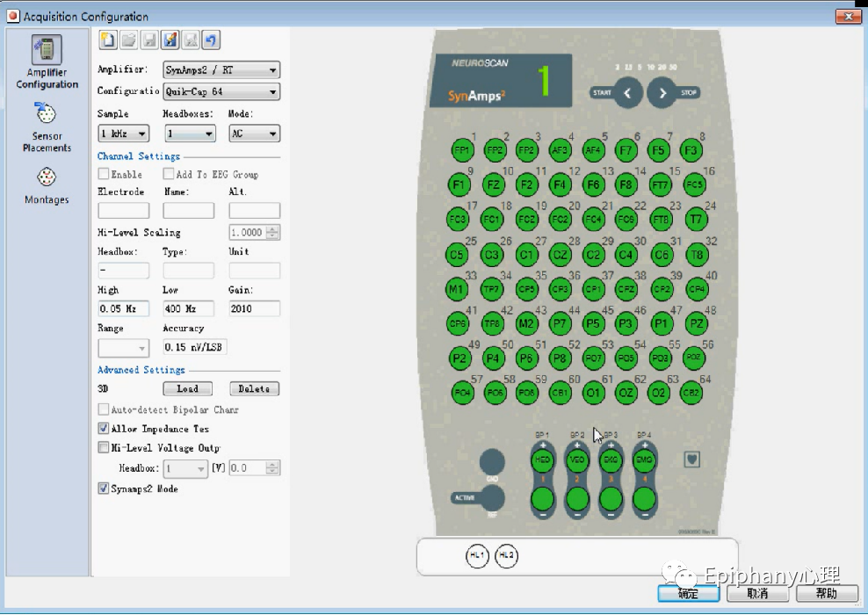Select electrode M2 on channel 43
The image size is (868, 615).
(525, 324)
